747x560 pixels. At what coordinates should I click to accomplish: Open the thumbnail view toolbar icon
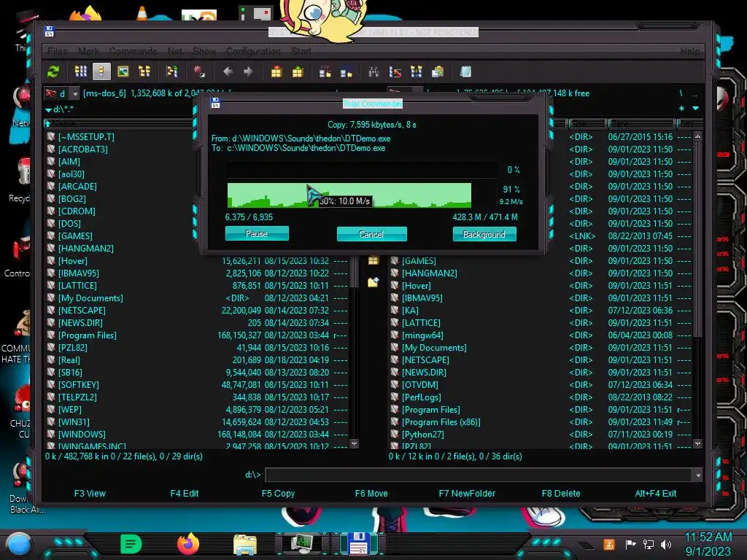pyautogui.click(x=123, y=72)
